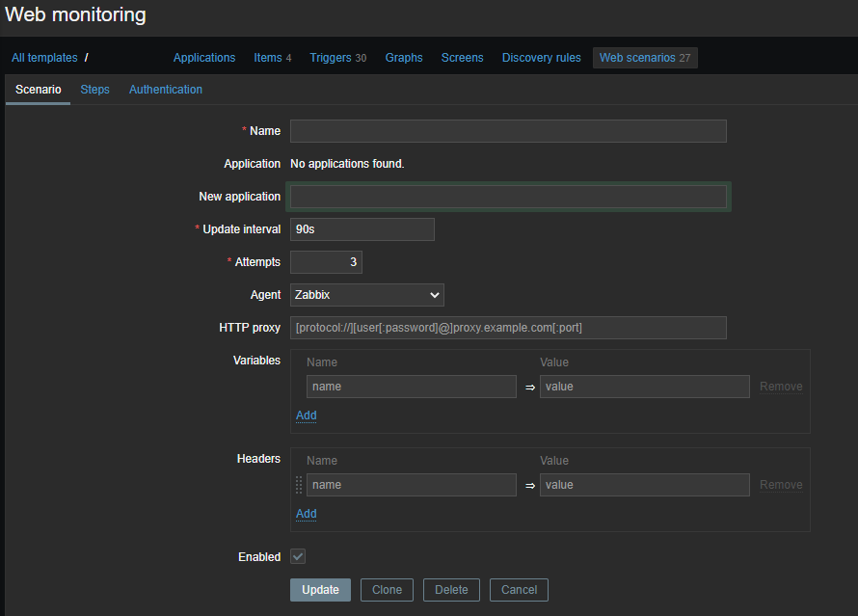Switch to the Steps tab
Image resolution: width=858 pixels, height=616 pixels.
(x=94, y=89)
